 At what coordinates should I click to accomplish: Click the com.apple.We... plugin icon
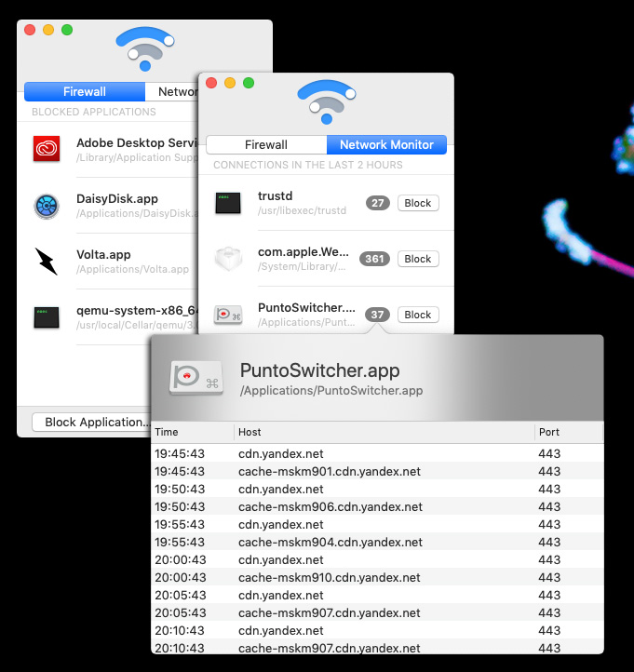point(227,259)
